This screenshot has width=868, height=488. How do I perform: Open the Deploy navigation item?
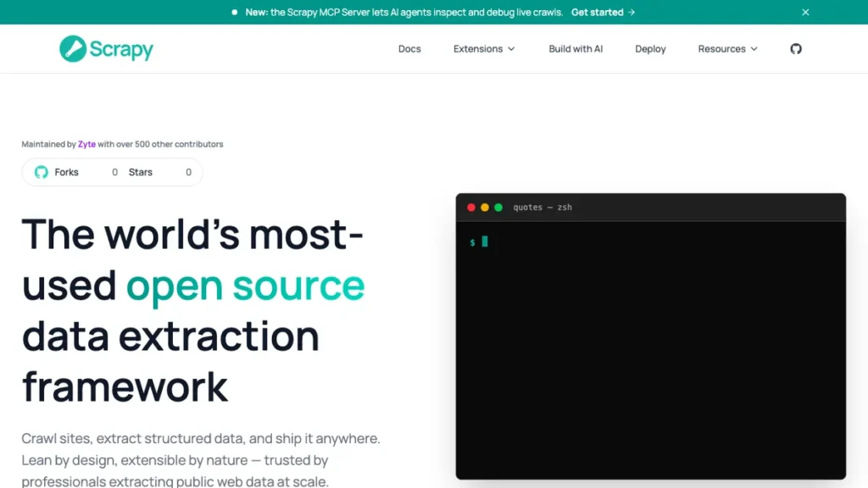[x=650, y=48]
